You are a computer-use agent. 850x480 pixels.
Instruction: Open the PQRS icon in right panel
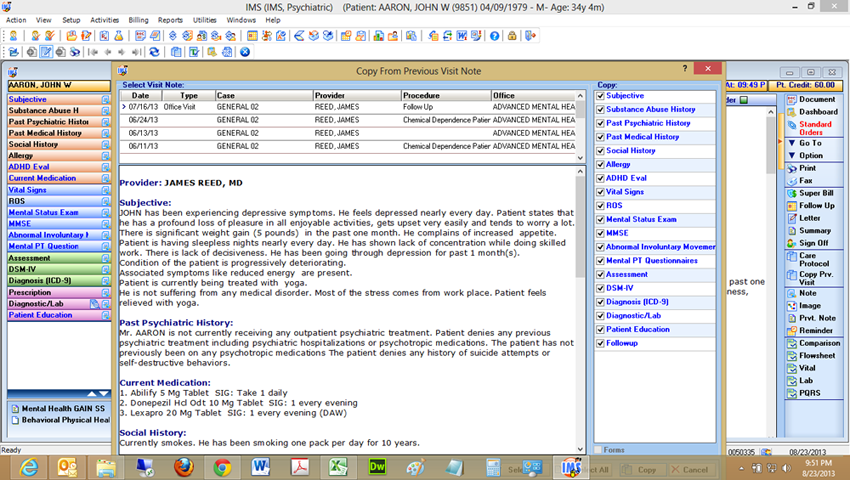click(x=792, y=393)
